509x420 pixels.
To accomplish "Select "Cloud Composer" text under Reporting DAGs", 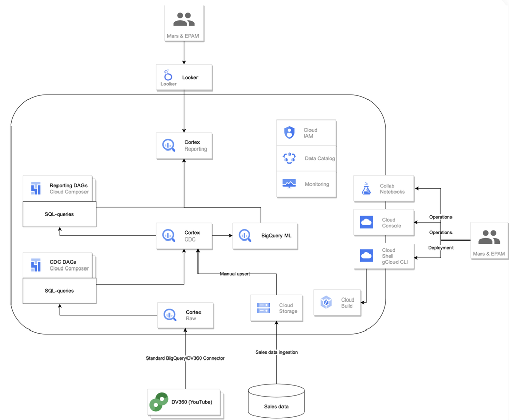I will tap(69, 192).
